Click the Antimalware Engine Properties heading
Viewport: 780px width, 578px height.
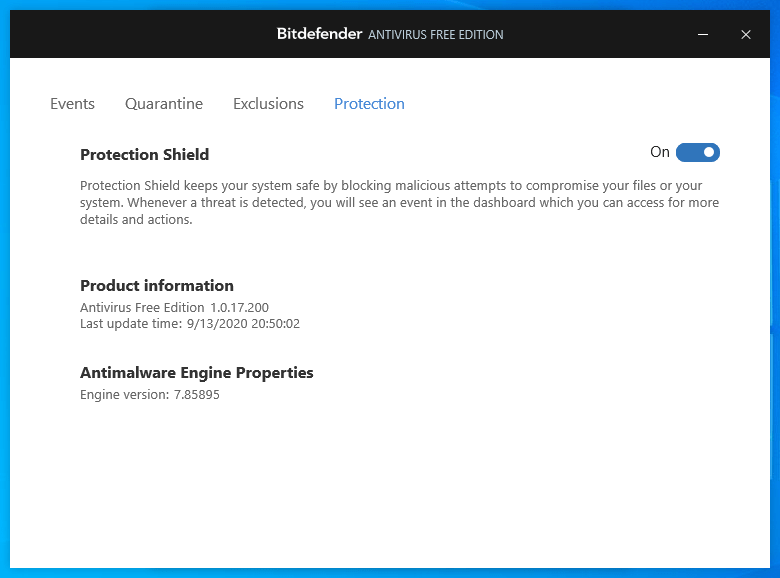click(x=196, y=373)
